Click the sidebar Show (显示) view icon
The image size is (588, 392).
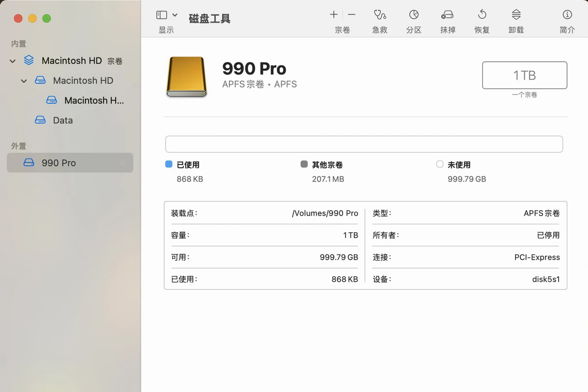[162, 15]
